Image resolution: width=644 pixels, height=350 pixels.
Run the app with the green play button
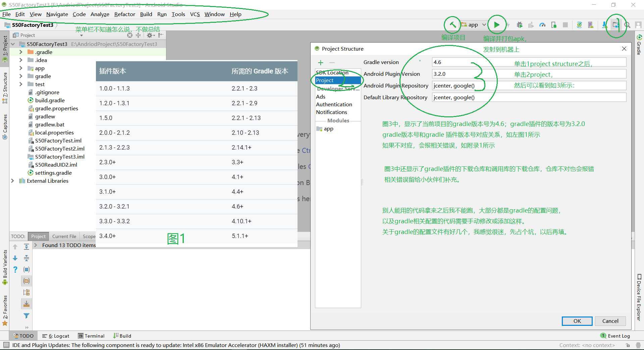(x=497, y=24)
